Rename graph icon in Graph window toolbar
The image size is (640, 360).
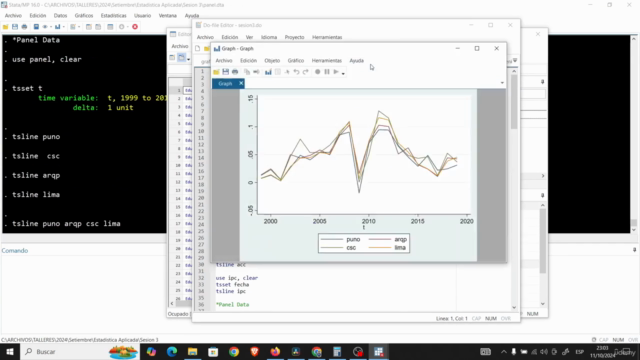tap(256, 72)
